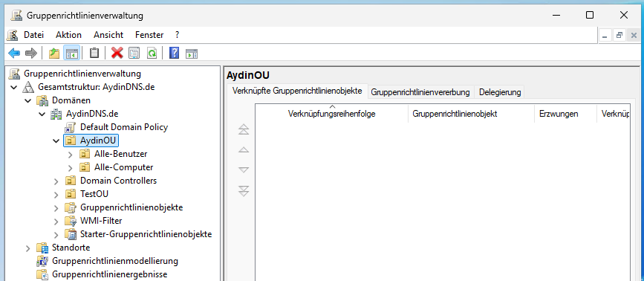Viewport: 644px width, 281px height.
Task: Open the Ansicht menu
Action: click(108, 35)
